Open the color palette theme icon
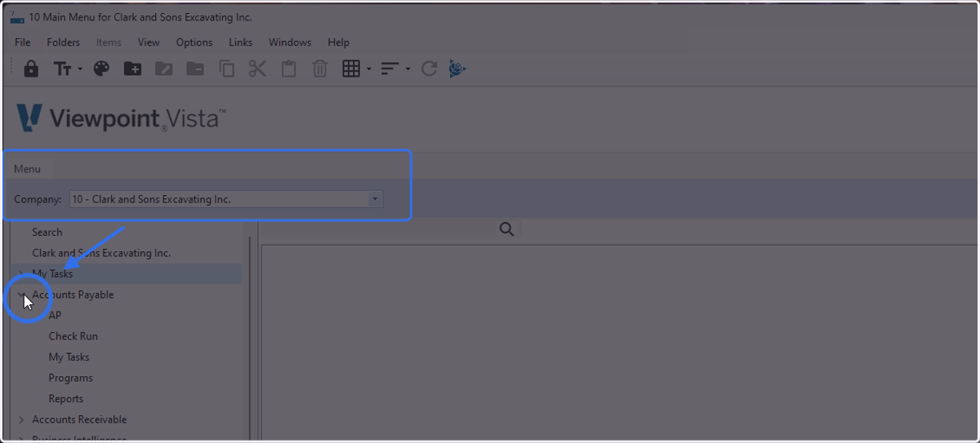980x443 pixels. pyautogui.click(x=101, y=69)
